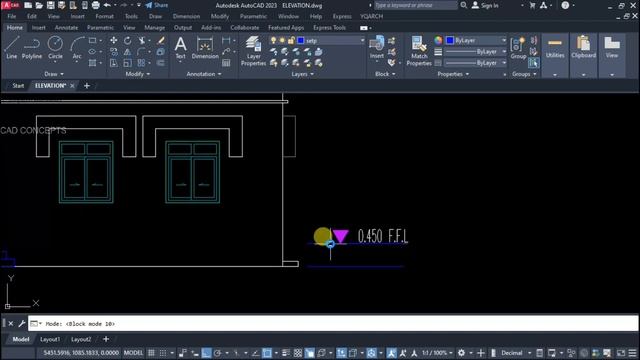Open the File menu
The height and width of the screenshot is (360, 640).
[12, 16]
